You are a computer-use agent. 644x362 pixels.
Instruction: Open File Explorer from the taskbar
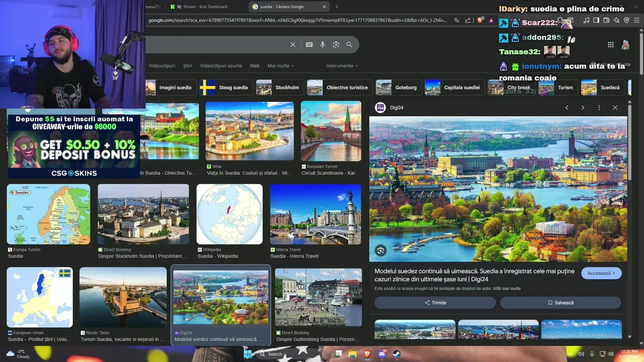click(x=353, y=354)
